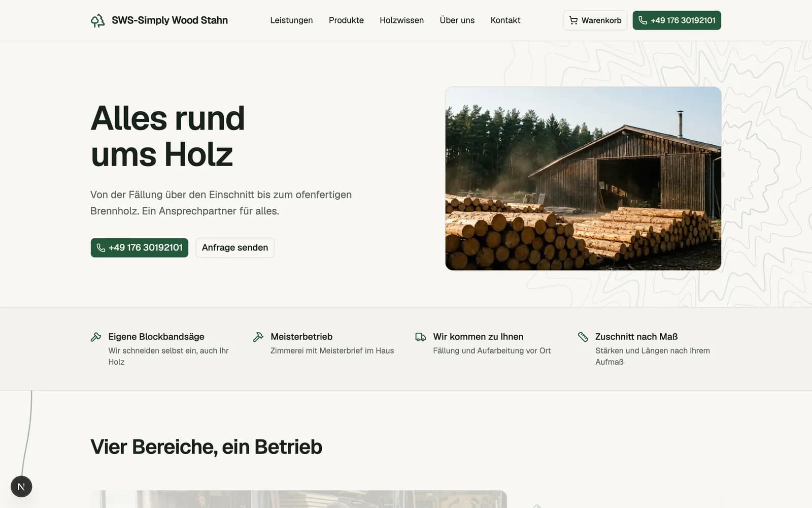The width and height of the screenshot is (812, 508).
Task: Click phone icon in hero call button
Action: point(101,247)
